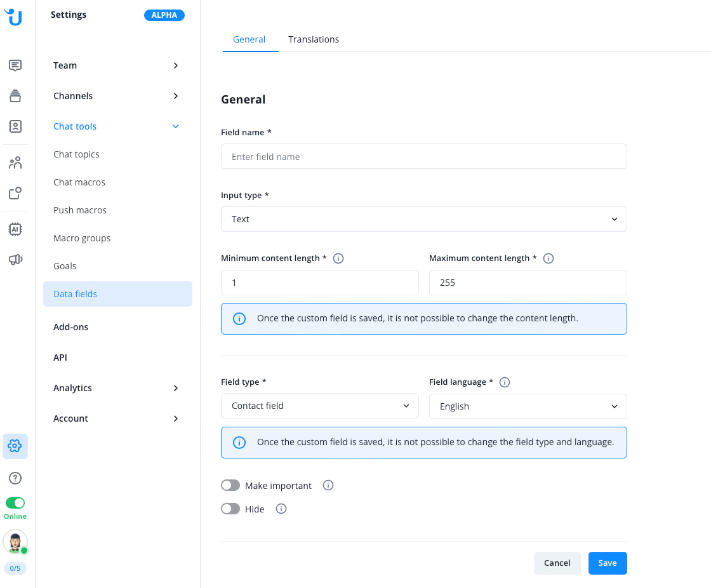
Task: Click the Save button
Action: coord(607,563)
